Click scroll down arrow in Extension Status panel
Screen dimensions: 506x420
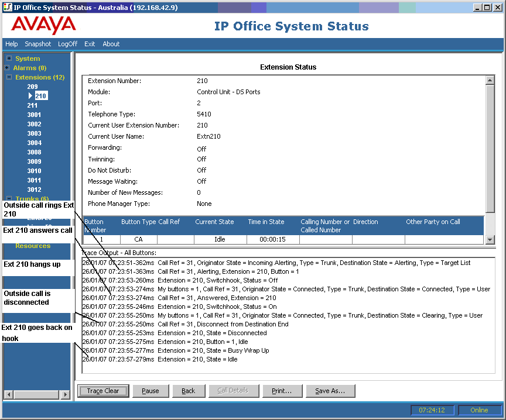[490, 239]
